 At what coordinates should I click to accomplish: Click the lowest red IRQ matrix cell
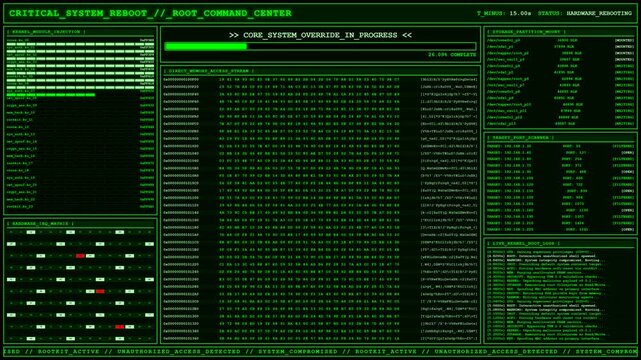coord(119,327)
